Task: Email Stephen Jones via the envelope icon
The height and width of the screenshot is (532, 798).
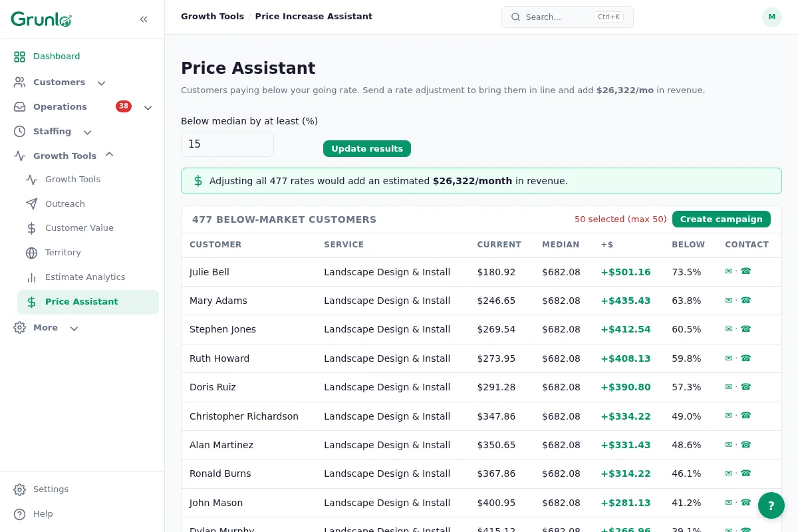Action: pyautogui.click(x=729, y=329)
